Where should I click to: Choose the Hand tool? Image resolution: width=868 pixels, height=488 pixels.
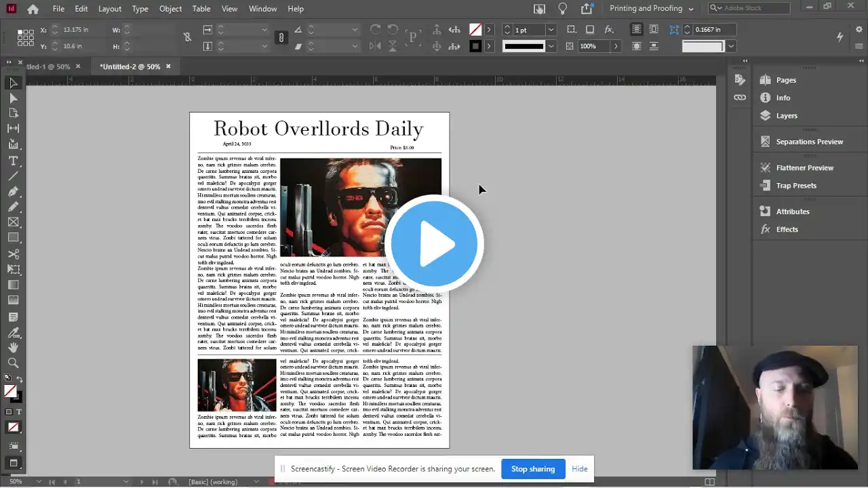[x=13, y=347]
